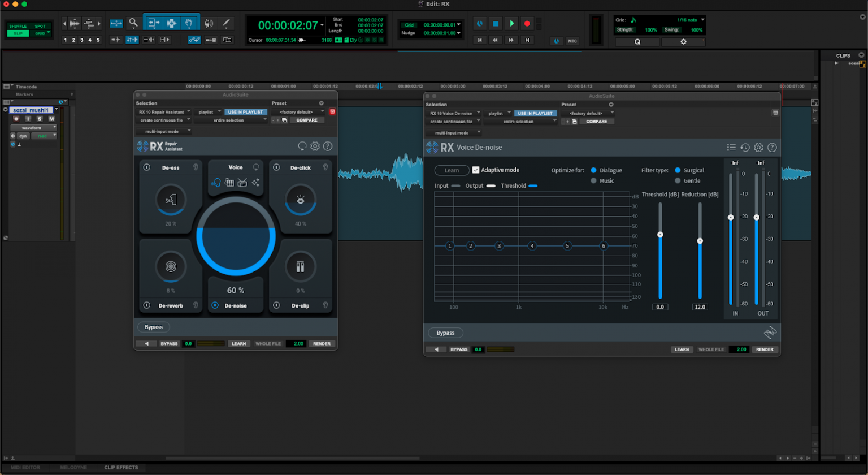Open the Repair Assistant De-click module

pos(300,199)
